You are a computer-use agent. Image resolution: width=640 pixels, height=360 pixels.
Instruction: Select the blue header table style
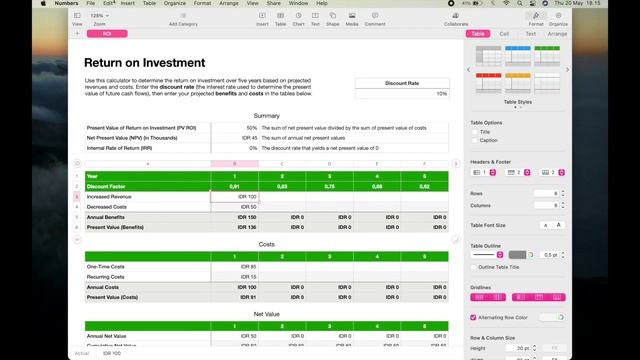tap(518, 56)
